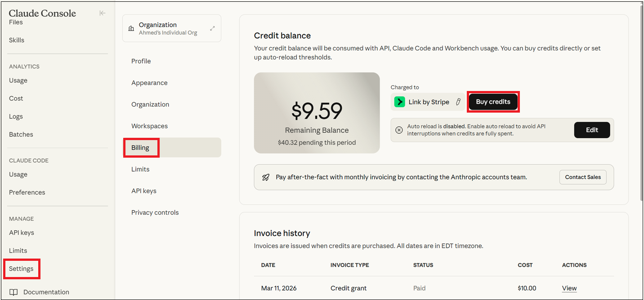This screenshot has height=300, width=644.
Task: Go to Profile settings
Action: click(x=141, y=61)
